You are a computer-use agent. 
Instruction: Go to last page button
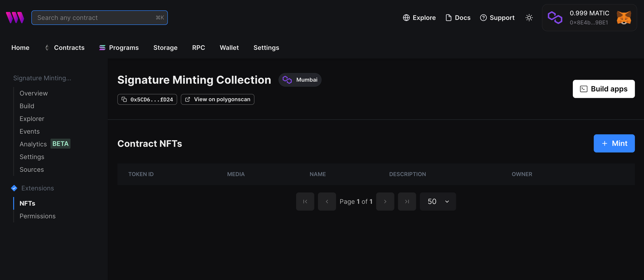click(x=407, y=202)
